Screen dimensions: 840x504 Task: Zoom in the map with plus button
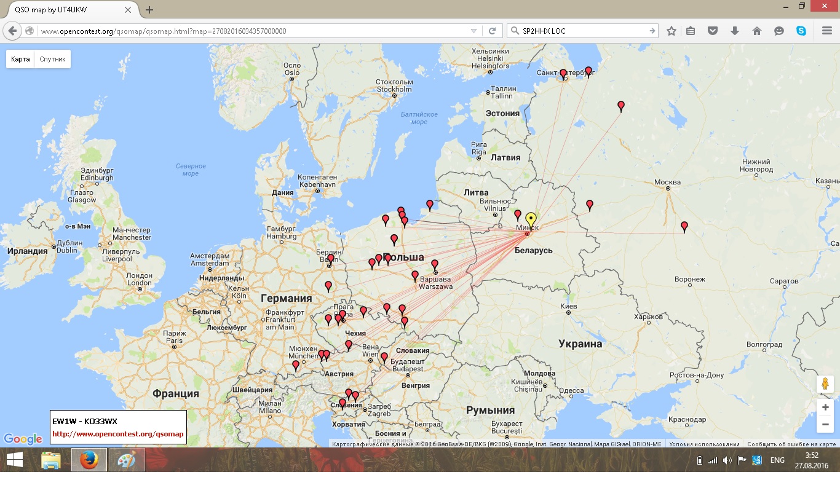tap(825, 408)
